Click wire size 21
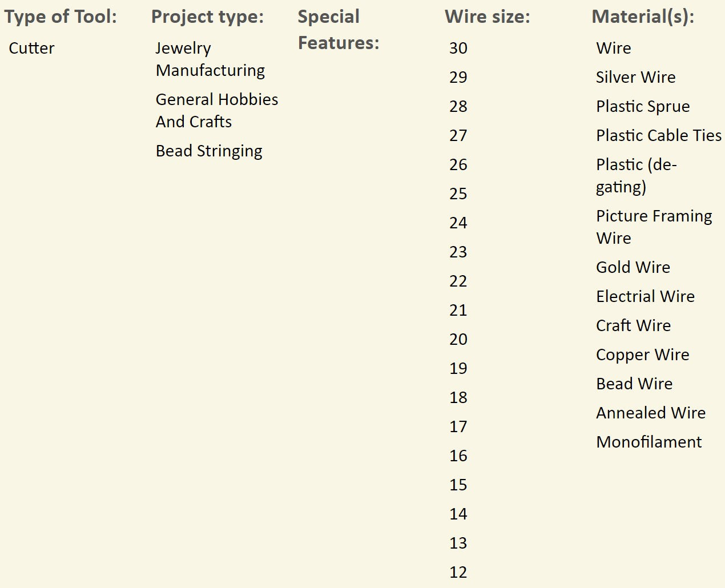 tap(458, 310)
